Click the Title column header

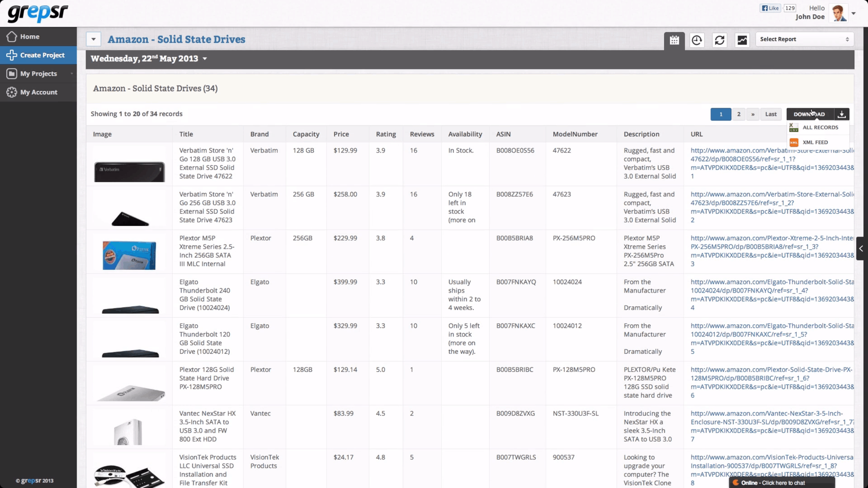[186, 134]
